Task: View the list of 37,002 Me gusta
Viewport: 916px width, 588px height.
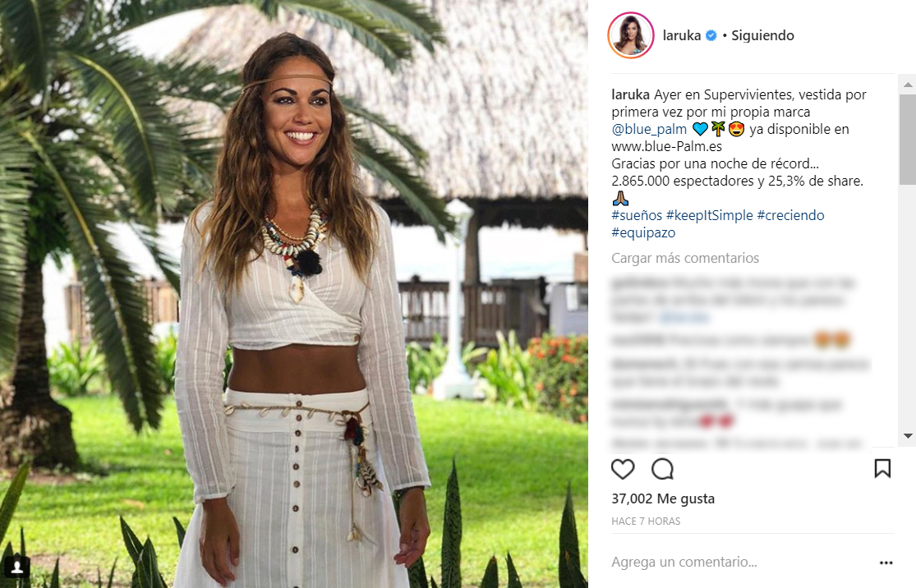Action: pyautogui.click(x=663, y=498)
